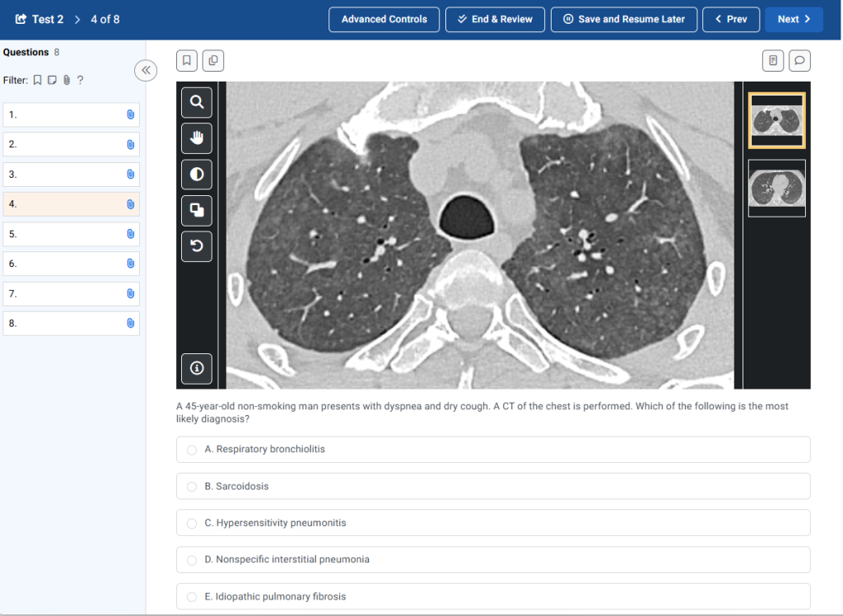Open question 6 in the list

click(x=71, y=264)
